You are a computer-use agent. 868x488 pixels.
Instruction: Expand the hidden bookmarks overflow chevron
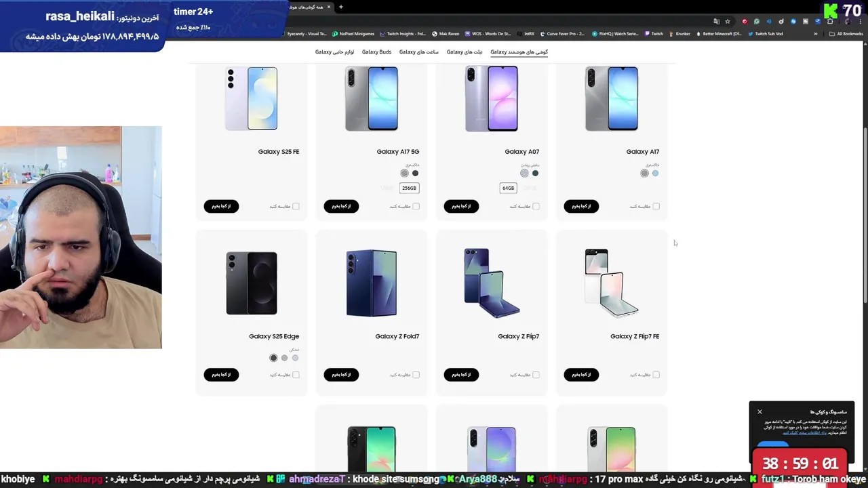(815, 34)
